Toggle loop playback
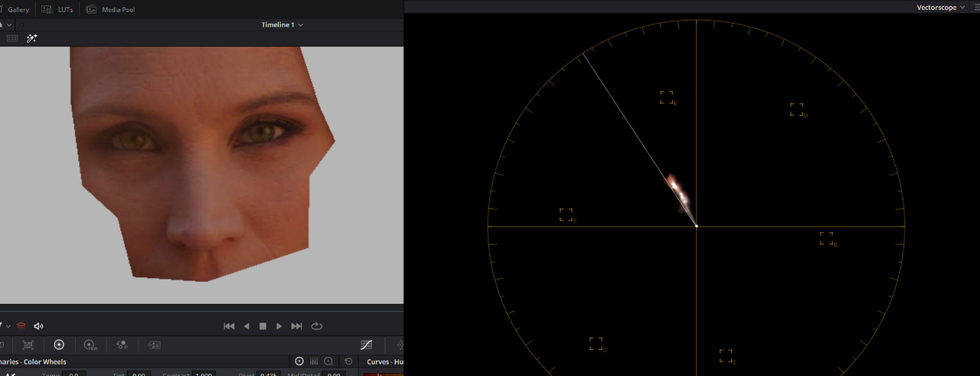 [x=317, y=326]
